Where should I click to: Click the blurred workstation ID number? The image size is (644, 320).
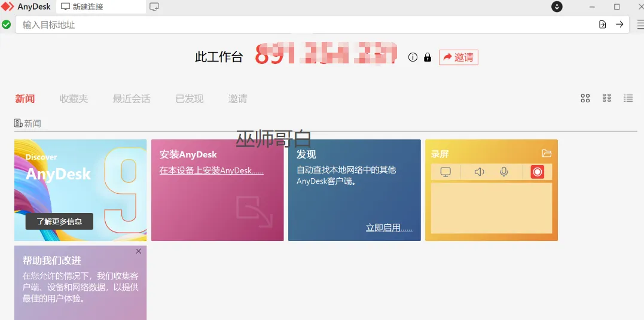tap(326, 54)
